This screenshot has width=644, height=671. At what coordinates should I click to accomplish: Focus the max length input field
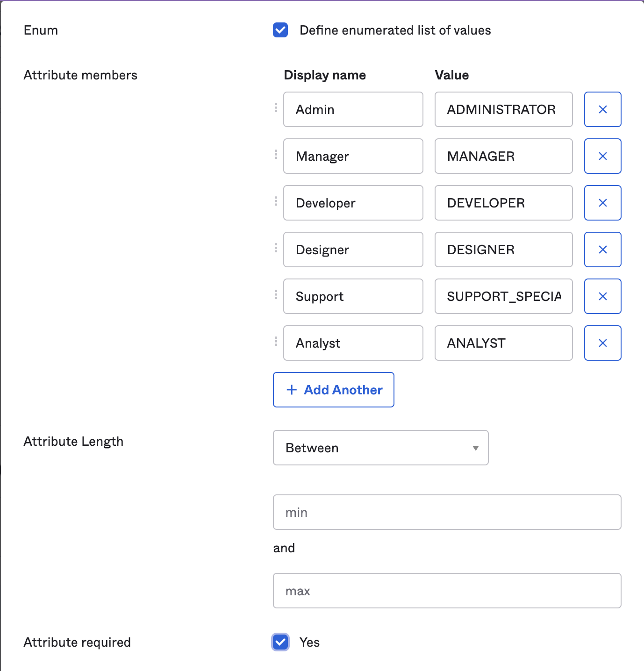tap(447, 591)
